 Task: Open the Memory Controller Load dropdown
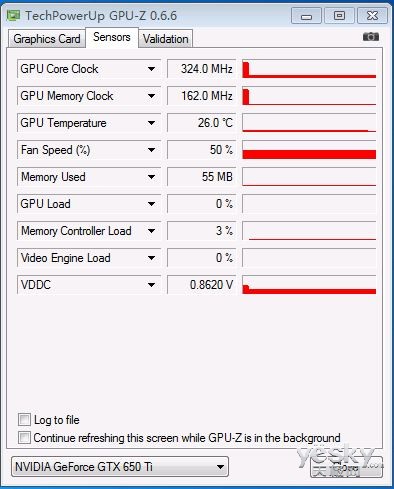151,231
